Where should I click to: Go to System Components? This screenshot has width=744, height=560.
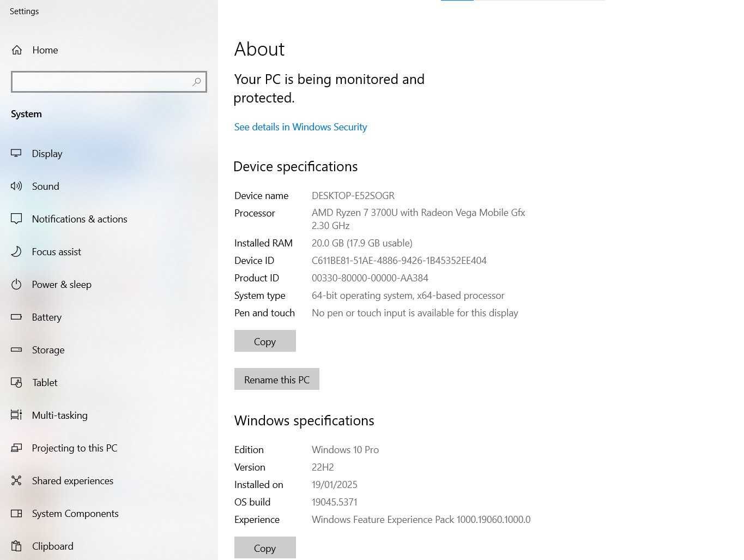click(109, 513)
